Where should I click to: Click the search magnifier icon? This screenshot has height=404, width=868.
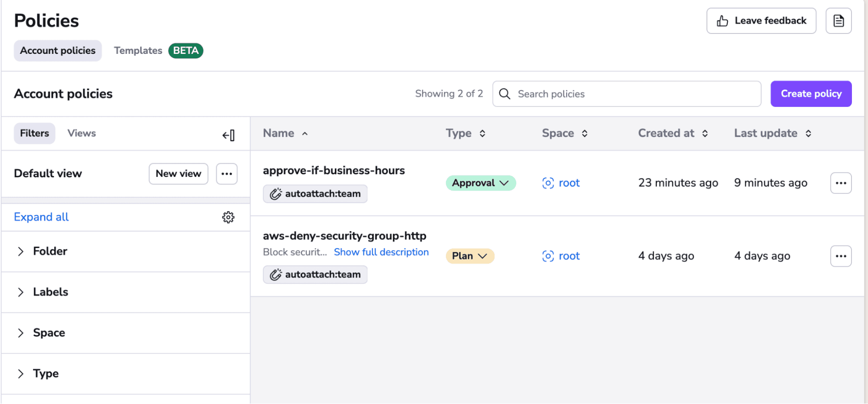(x=505, y=94)
